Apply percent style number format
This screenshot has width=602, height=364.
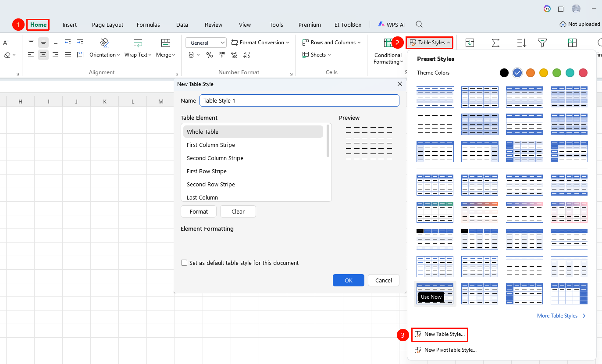tap(210, 55)
